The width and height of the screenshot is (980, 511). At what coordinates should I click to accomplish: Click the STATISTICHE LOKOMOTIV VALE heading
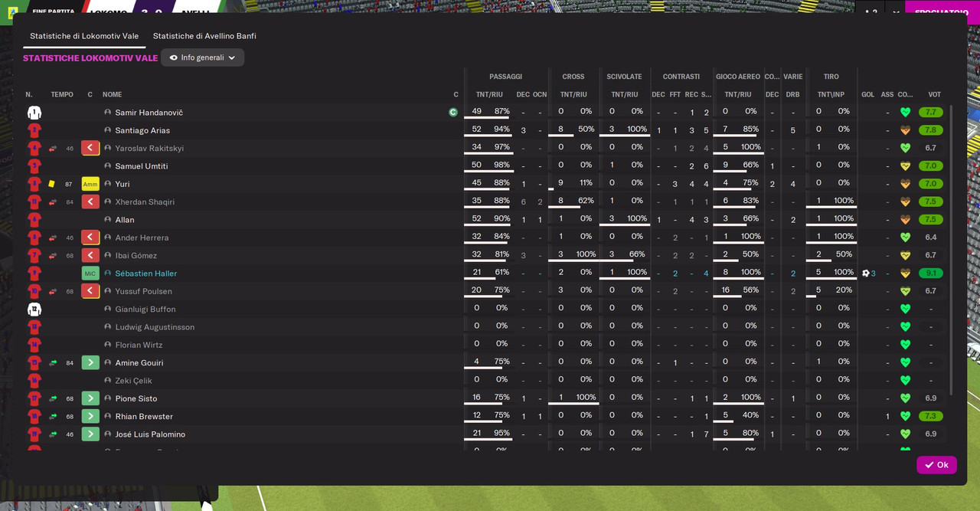(90, 58)
